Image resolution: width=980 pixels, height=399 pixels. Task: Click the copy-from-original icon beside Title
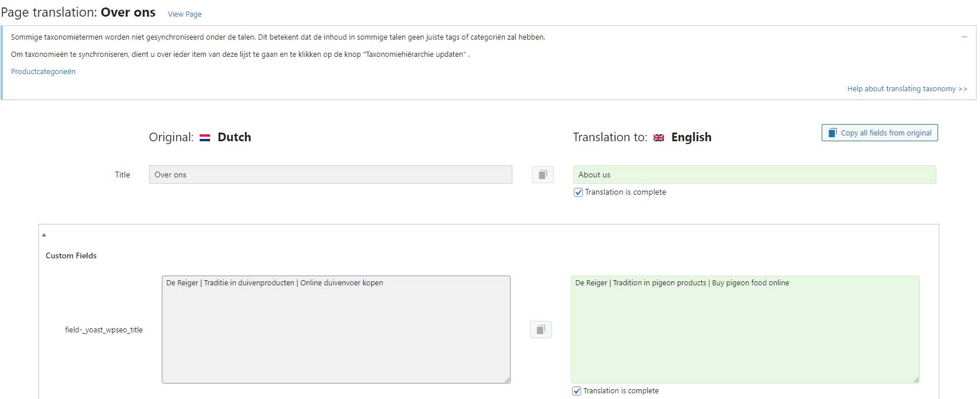point(543,175)
